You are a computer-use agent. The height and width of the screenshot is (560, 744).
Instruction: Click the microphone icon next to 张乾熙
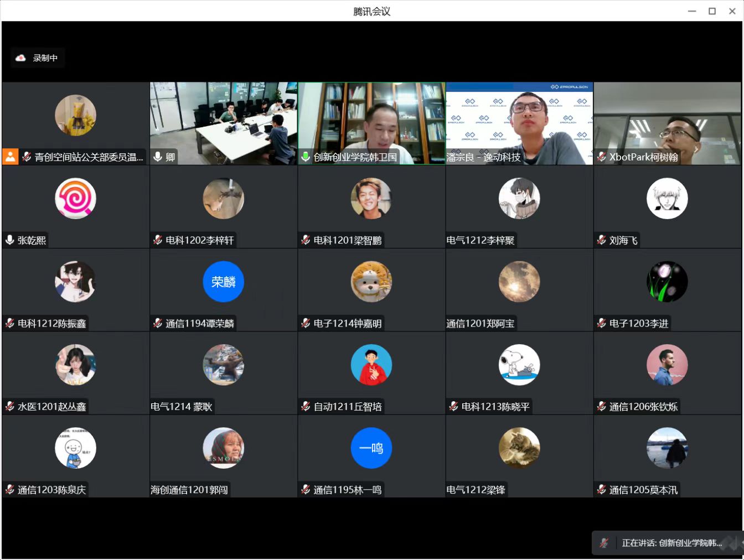(x=9, y=240)
